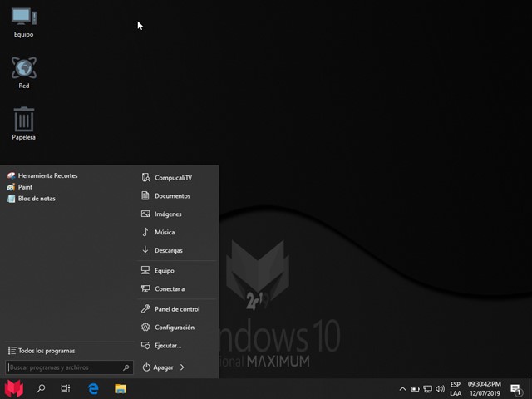The width and height of the screenshot is (532, 399).
Task: Open Configuración settings entry
Action: tap(176, 328)
